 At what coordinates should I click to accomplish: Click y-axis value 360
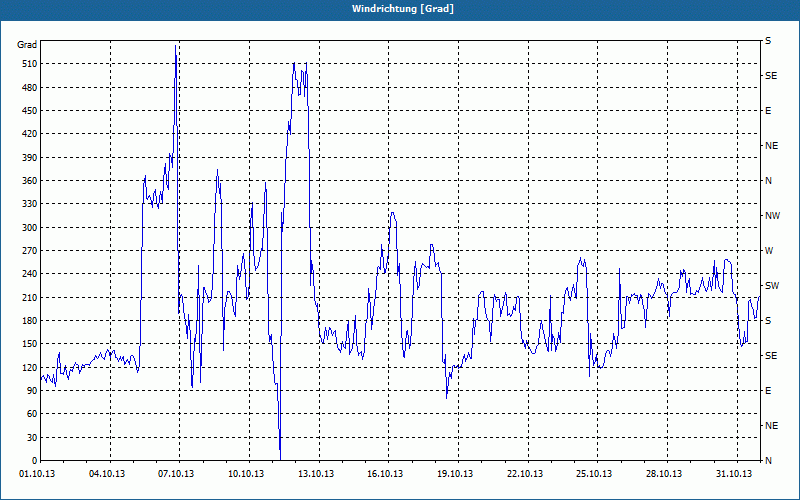(x=30, y=181)
